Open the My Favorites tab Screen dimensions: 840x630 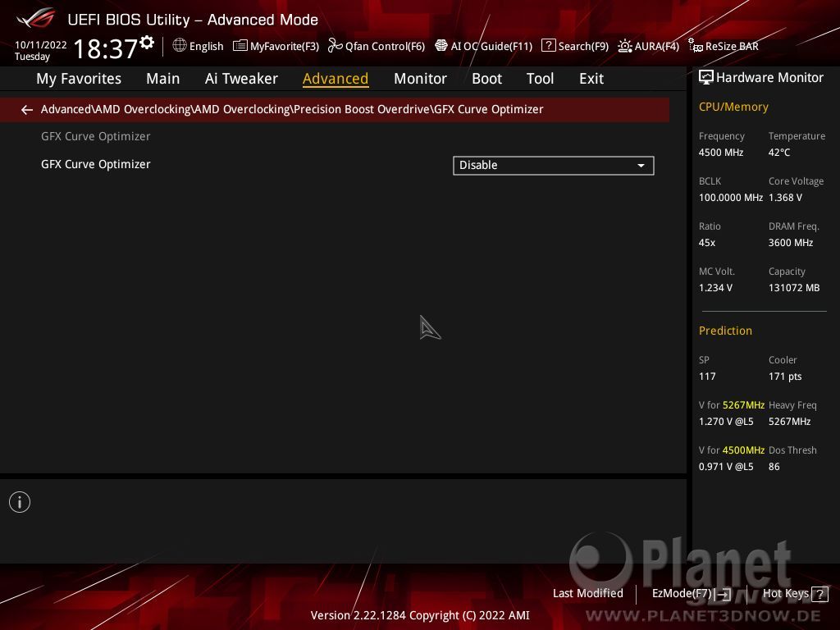coord(79,79)
